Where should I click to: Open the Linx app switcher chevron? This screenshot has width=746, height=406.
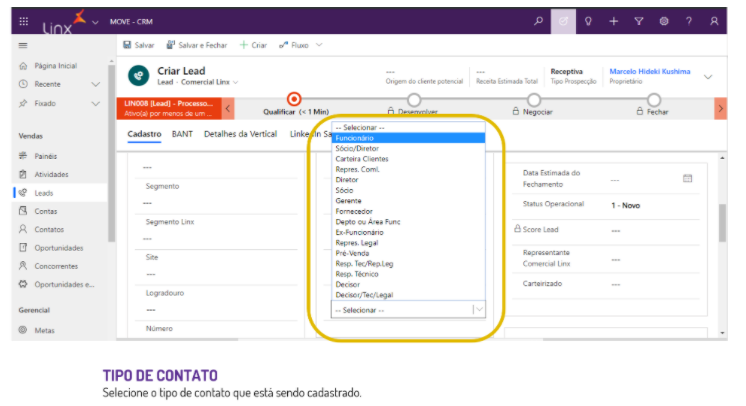click(95, 22)
